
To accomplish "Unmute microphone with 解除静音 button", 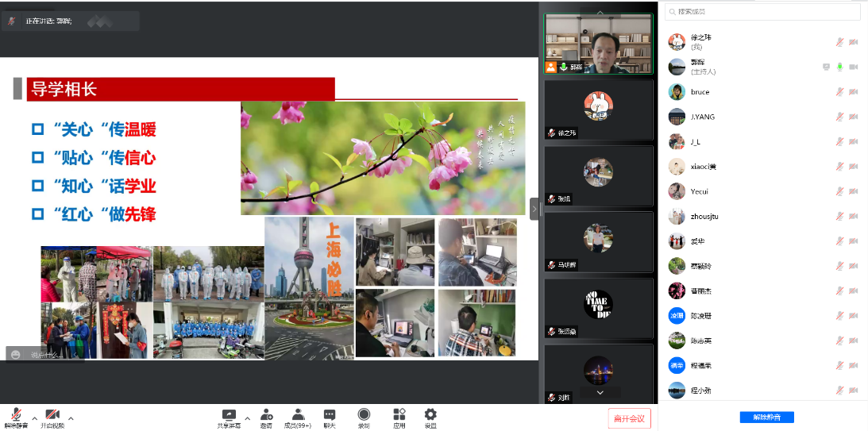I will 16,416.
